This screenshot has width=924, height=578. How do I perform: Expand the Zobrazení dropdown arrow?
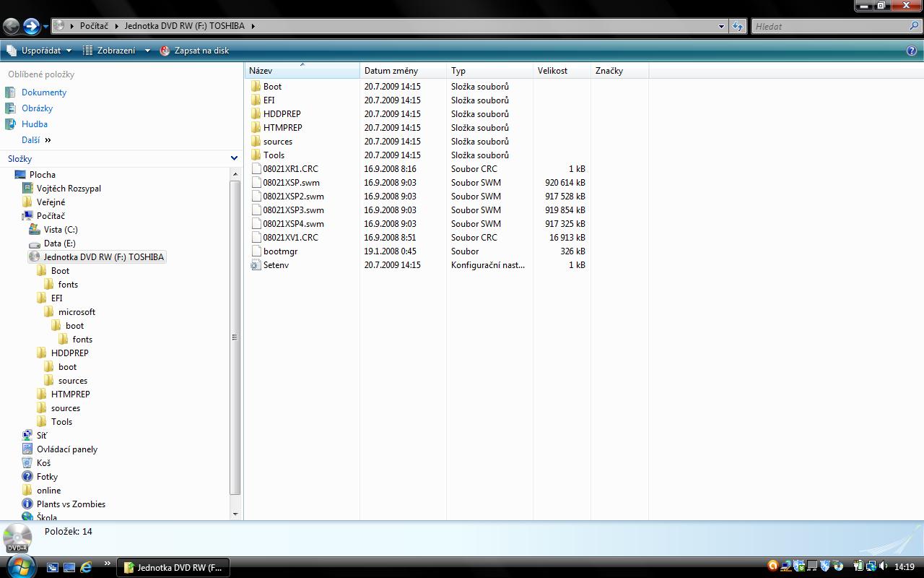147,51
